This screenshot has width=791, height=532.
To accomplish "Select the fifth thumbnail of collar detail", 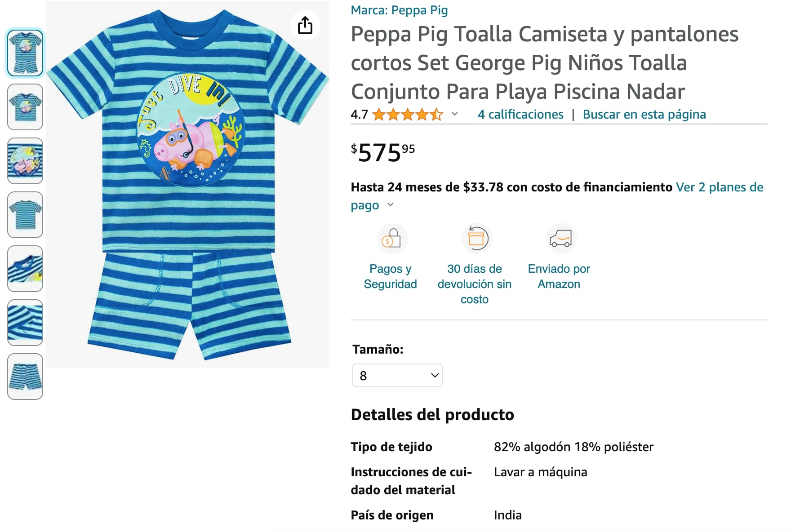I will [25, 269].
